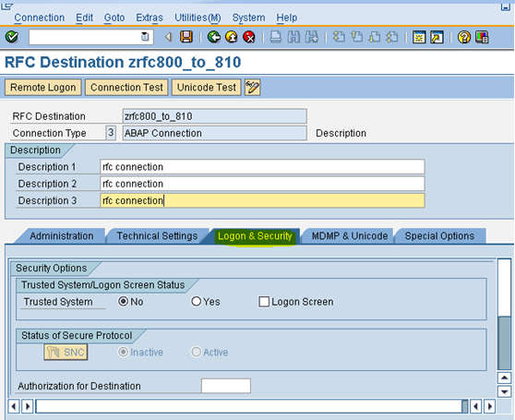
Task: Switch to the Technical Settings tab
Action: click(157, 235)
